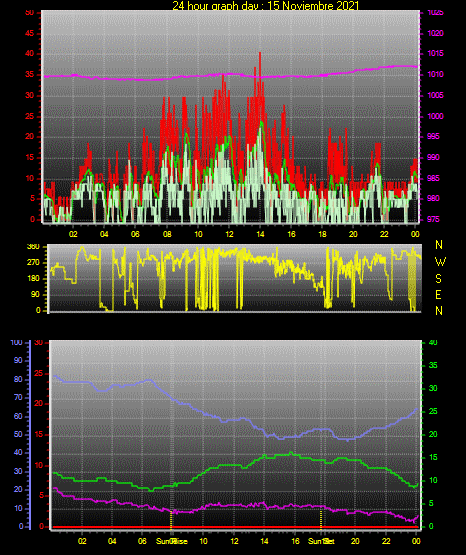Click the S compass label beside direction graph
The width and height of the screenshot is (466, 555).
pos(438,279)
